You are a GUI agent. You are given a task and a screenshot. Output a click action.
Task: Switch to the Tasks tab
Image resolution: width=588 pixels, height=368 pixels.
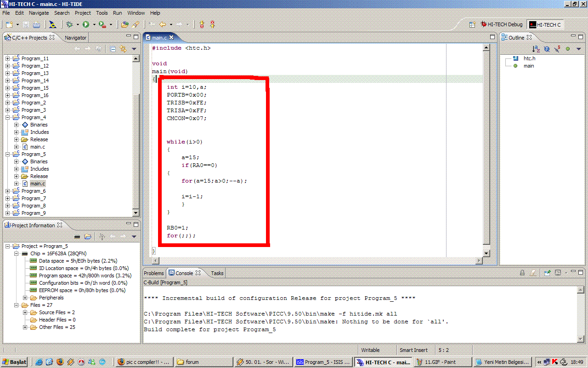click(x=217, y=273)
